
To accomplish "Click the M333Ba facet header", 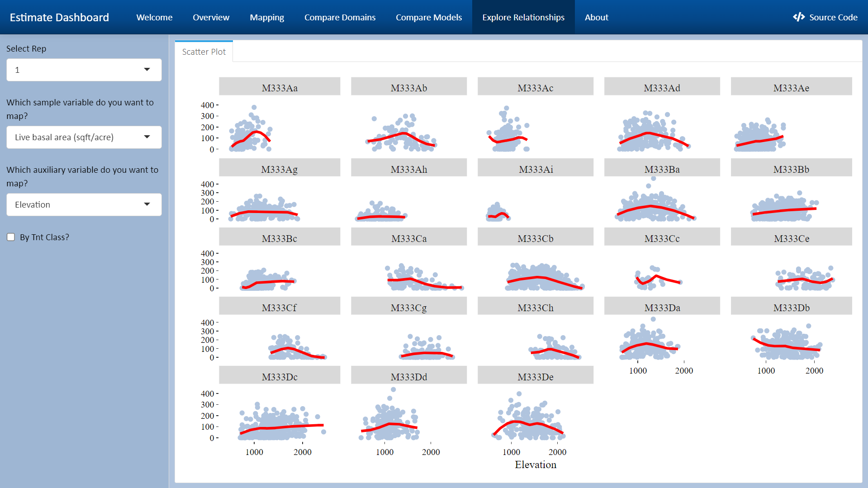I will coord(662,167).
